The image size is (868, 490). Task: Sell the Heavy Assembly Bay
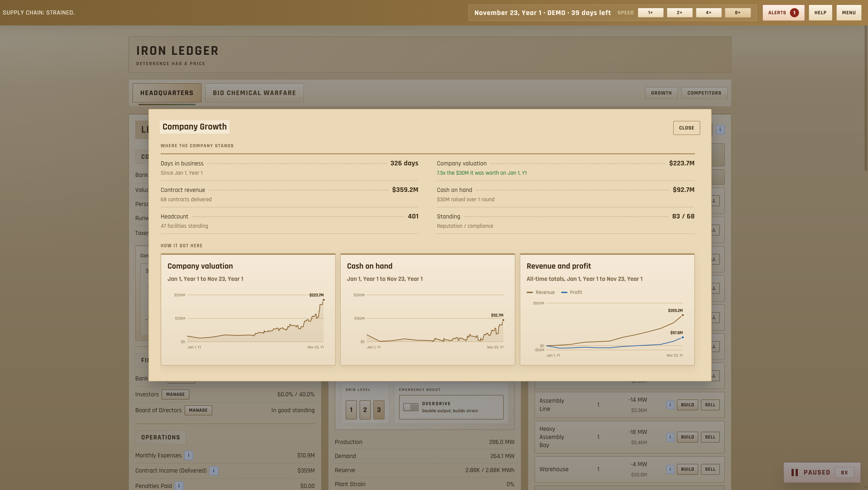pyautogui.click(x=710, y=437)
